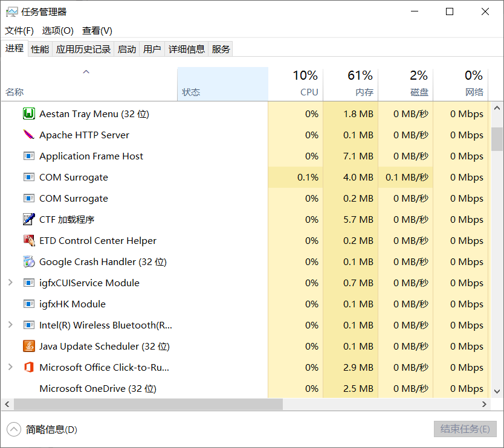The width and height of the screenshot is (504, 448).
Task: Expand the Microsoft Office Click-to-Run group
Action: 10,367
